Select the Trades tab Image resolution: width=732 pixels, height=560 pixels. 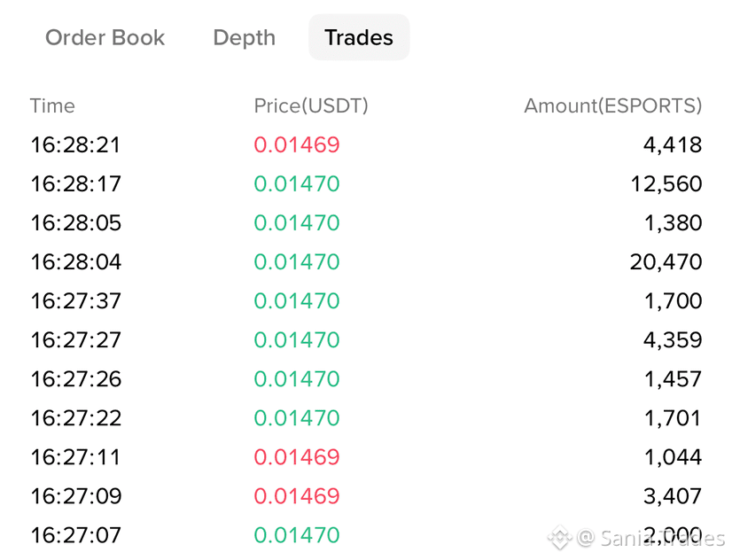359,37
